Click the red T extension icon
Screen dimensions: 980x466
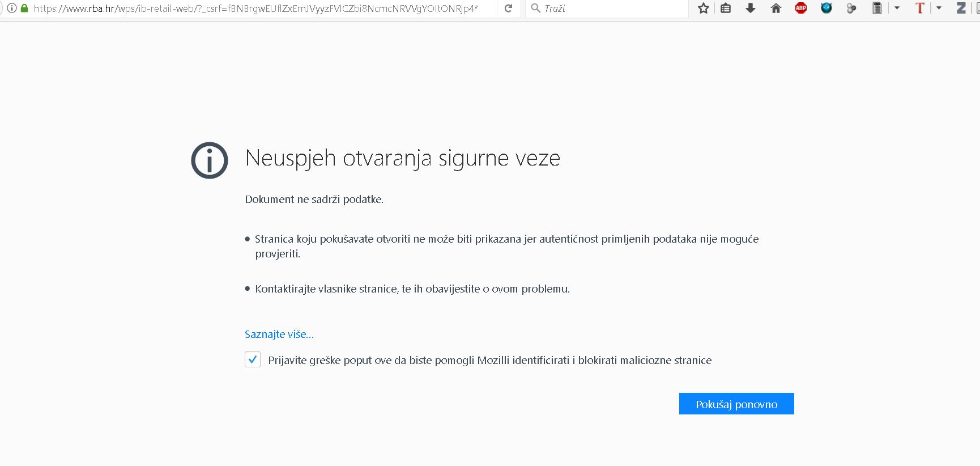tap(920, 9)
